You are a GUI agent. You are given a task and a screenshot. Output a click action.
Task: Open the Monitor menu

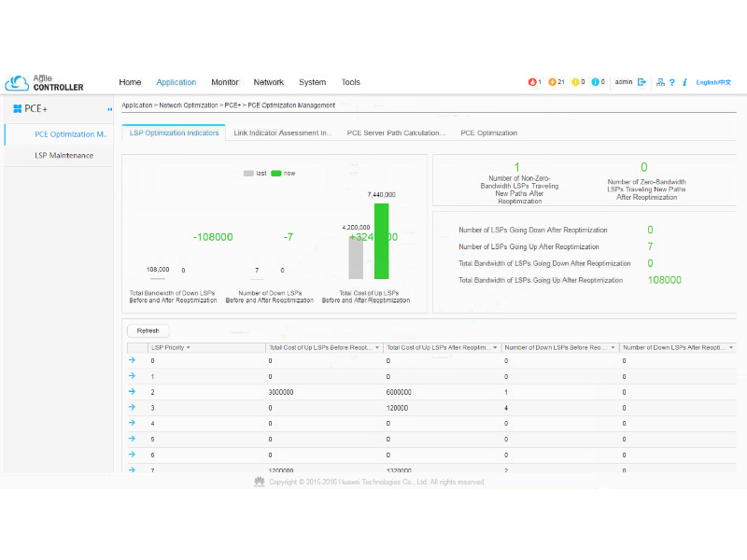(225, 82)
